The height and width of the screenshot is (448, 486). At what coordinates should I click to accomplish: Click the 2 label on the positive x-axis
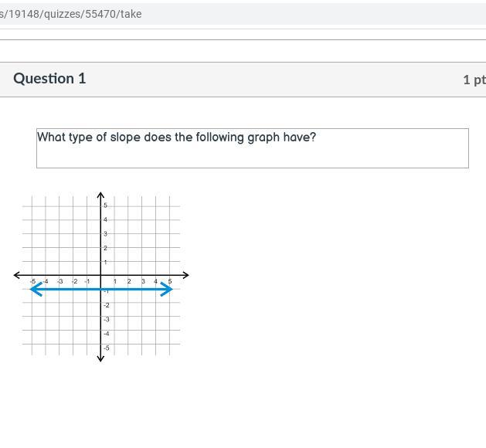pos(129,281)
